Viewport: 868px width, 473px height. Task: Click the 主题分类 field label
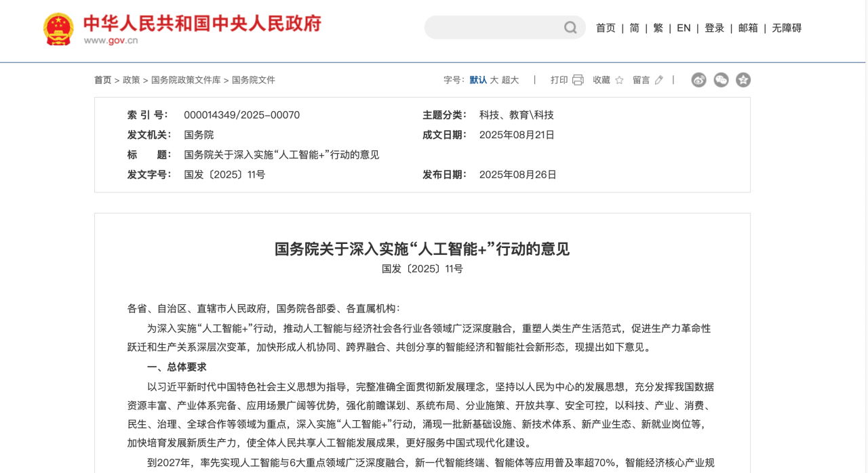pyautogui.click(x=445, y=115)
